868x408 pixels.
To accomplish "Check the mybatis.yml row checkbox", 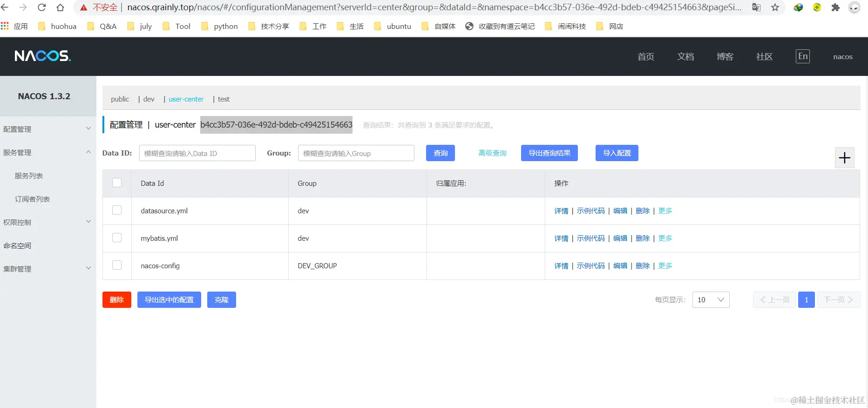I will (117, 238).
